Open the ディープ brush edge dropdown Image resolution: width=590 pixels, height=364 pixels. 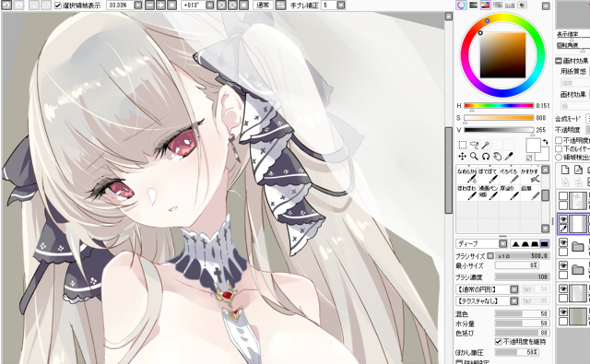(x=503, y=243)
